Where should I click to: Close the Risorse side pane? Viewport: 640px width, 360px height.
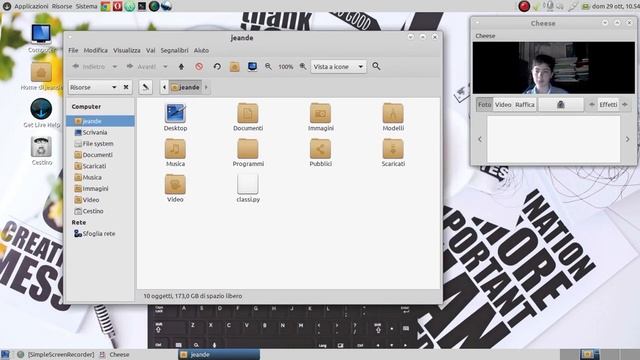tap(126, 87)
